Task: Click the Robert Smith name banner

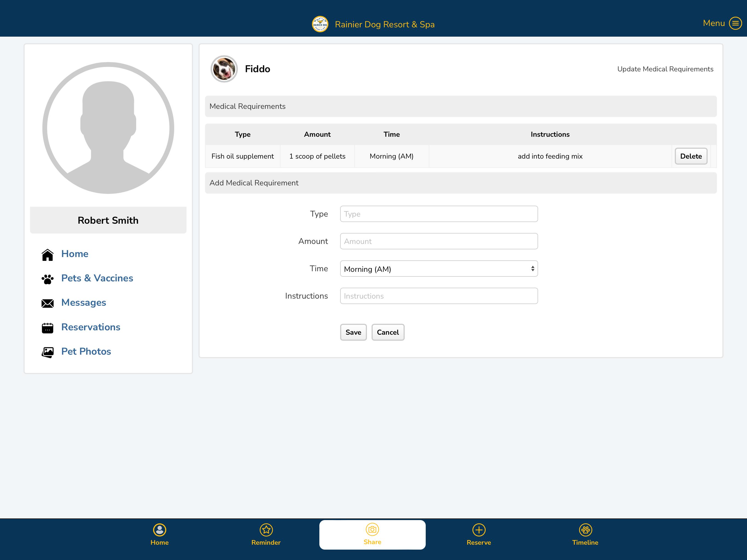Action: pos(108,220)
